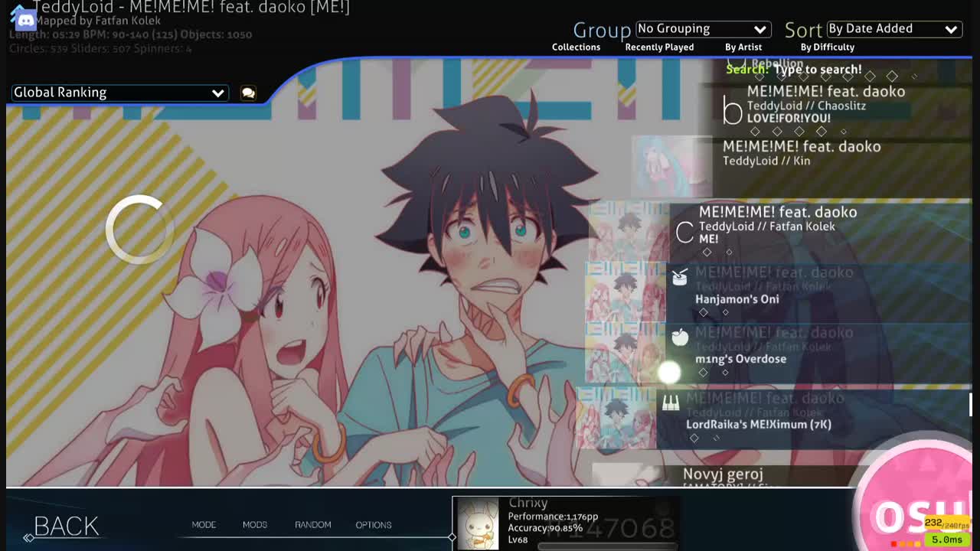Screen dimensions: 980x551
Task: Select LordRaika's ME!Ximum (7K) difficulty
Action: [x=773, y=417]
